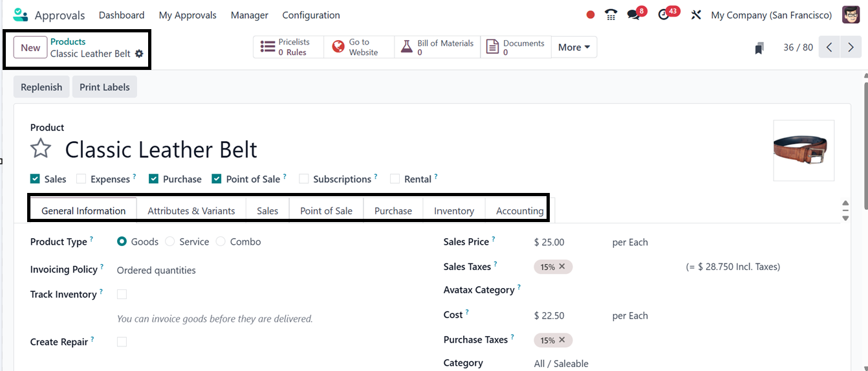Toggle the Track Inventory checkbox
This screenshot has height=371, width=868.
tap(122, 295)
